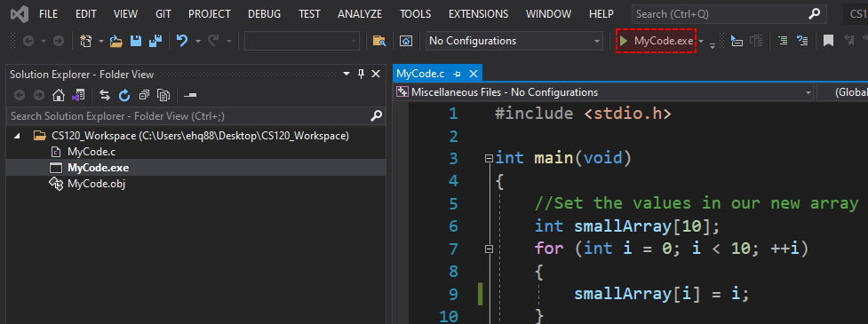Focus the Search (Ctrl+Q) box
Screen dimensions: 868x324
point(729,14)
